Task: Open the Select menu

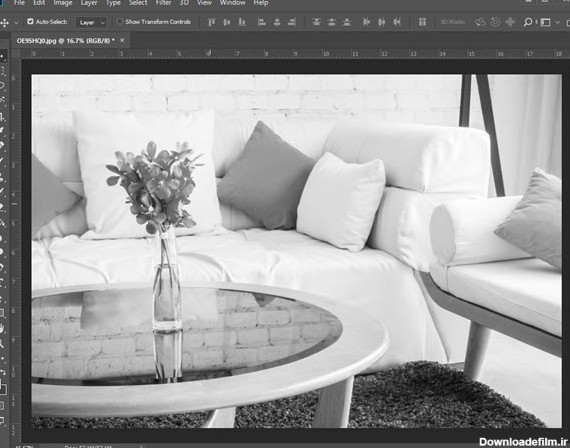Action: (x=138, y=3)
